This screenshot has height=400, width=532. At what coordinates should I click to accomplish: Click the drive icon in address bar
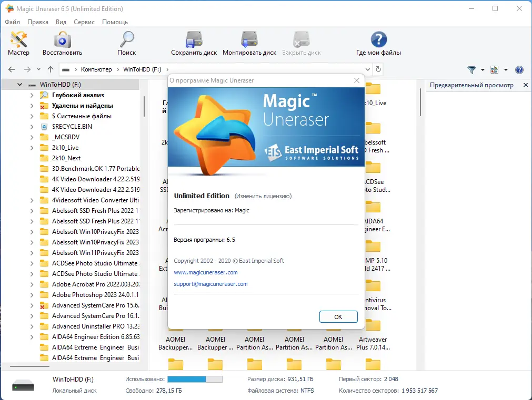coord(66,70)
